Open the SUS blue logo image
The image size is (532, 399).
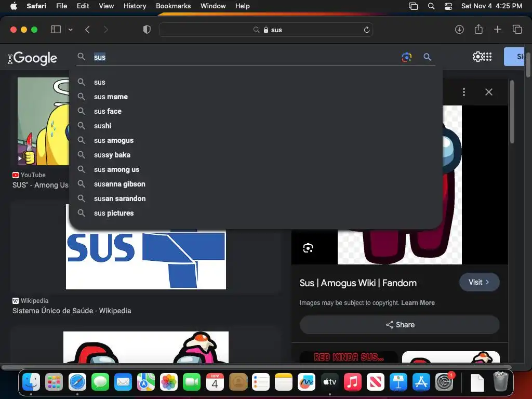(146, 260)
